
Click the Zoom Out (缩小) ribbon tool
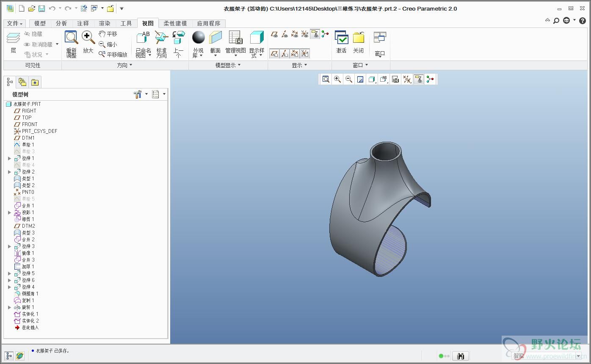click(x=108, y=44)
